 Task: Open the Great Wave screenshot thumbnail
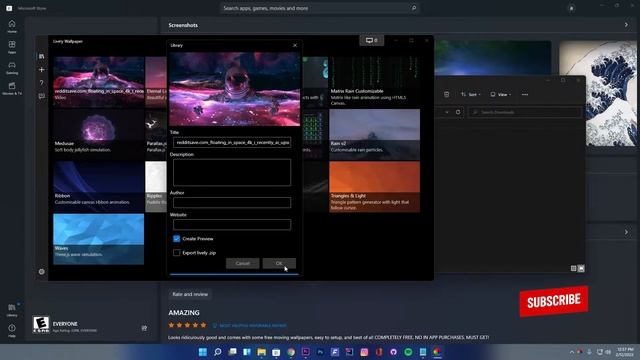[598, 93]
